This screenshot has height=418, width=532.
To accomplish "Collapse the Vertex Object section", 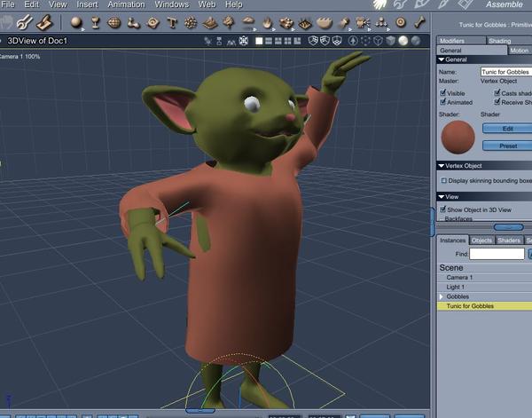I will [x=442, y=166].
